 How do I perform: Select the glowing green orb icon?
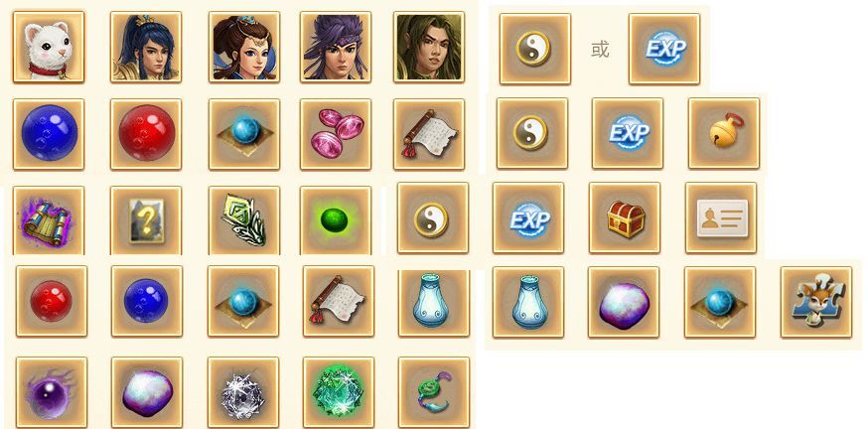(336, 220)
